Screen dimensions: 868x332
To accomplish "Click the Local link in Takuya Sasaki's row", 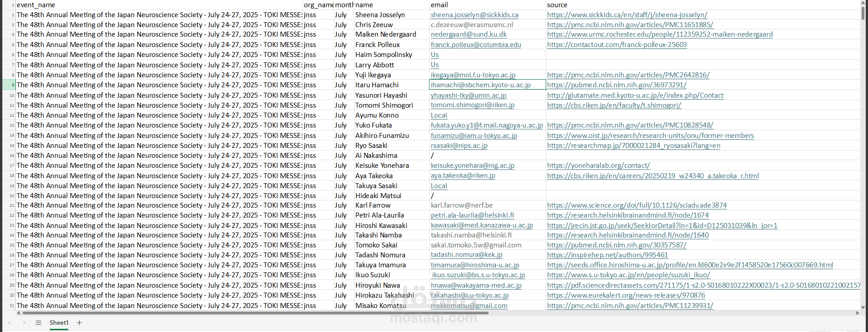I will [439, 186].
